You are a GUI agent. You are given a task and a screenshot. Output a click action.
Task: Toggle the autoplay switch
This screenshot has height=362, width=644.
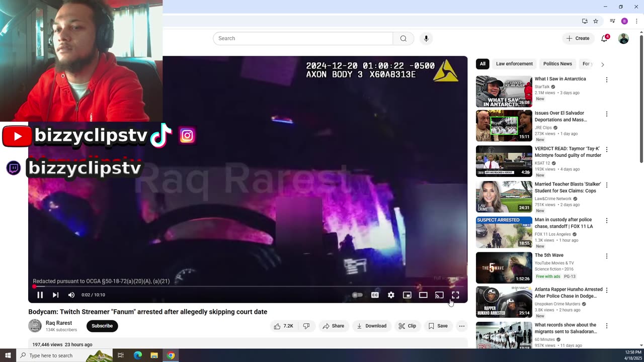(357, 295)
